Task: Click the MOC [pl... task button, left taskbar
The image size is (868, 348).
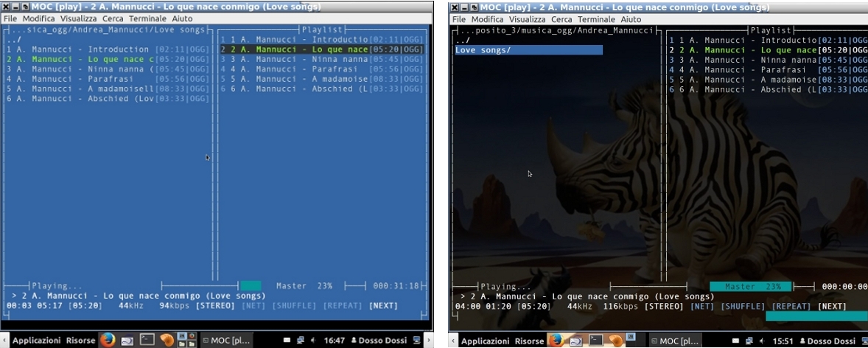Action: pos(226,340)
